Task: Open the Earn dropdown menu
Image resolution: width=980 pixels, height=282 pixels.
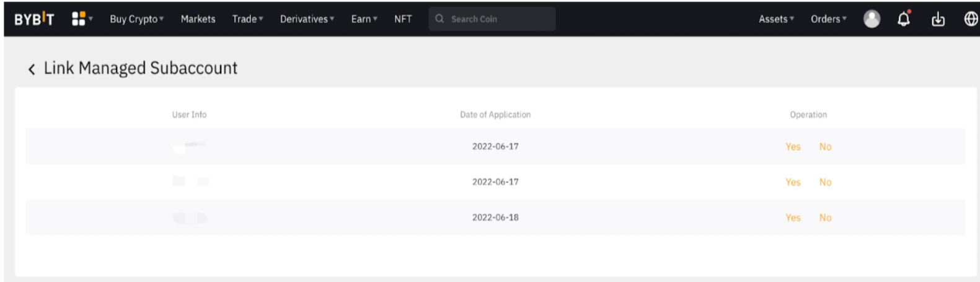Action: [364, 19]
